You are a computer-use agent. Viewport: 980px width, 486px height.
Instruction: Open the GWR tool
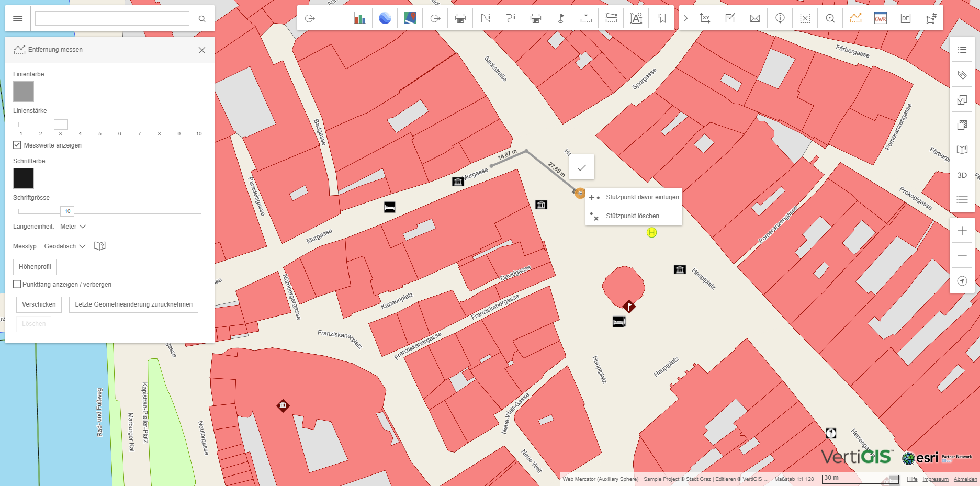[881, 18]
